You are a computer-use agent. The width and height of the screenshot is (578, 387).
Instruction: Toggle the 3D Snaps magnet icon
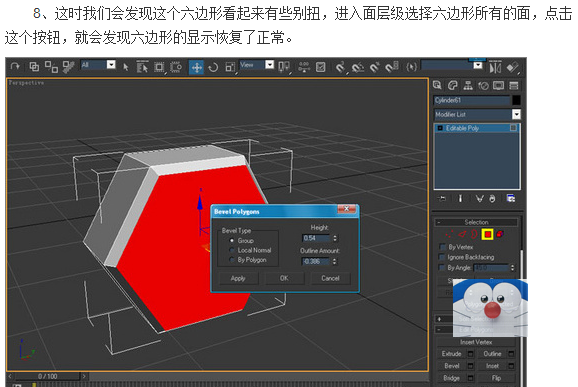(341, 67)
